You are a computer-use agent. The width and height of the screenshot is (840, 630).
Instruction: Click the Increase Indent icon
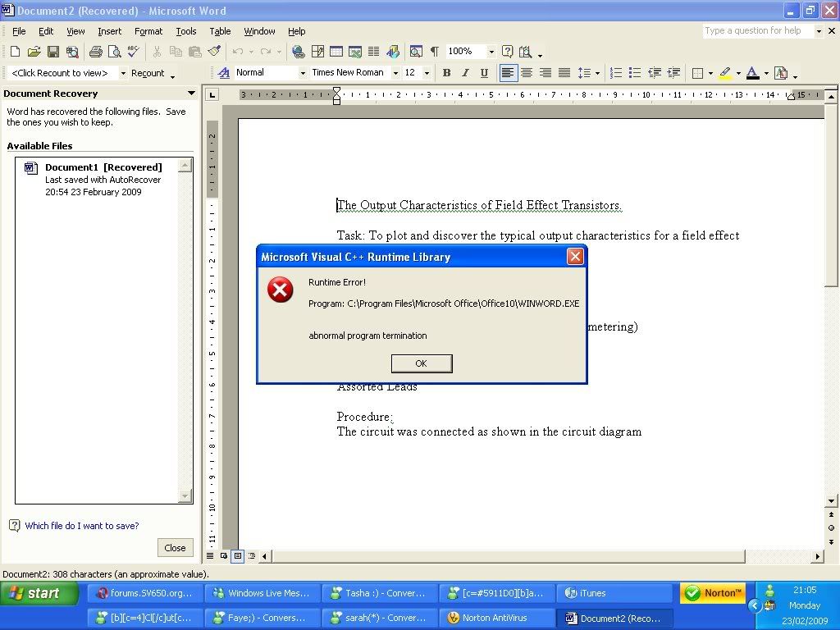click(673, 73)
